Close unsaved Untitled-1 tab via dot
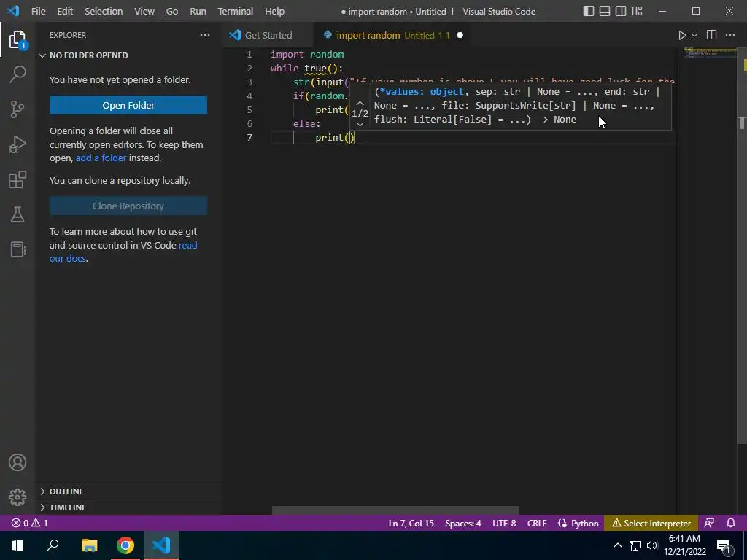 [x=460, y=35]
